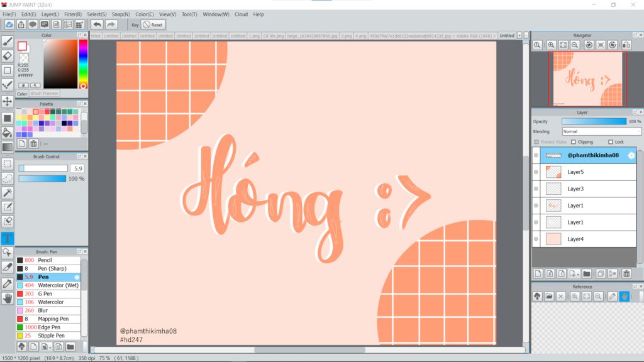The width and height of the screenshot is (644, 362).
Task: Select the Lasso selection tool
Action: pos(8,178)
